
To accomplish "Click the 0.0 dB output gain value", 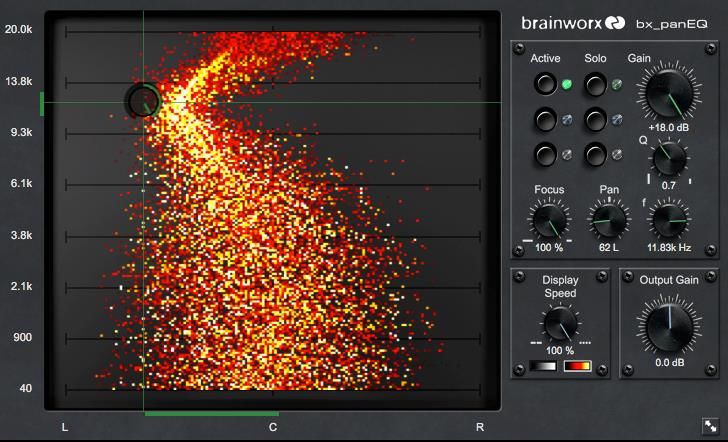I will [x=669, y=363].
